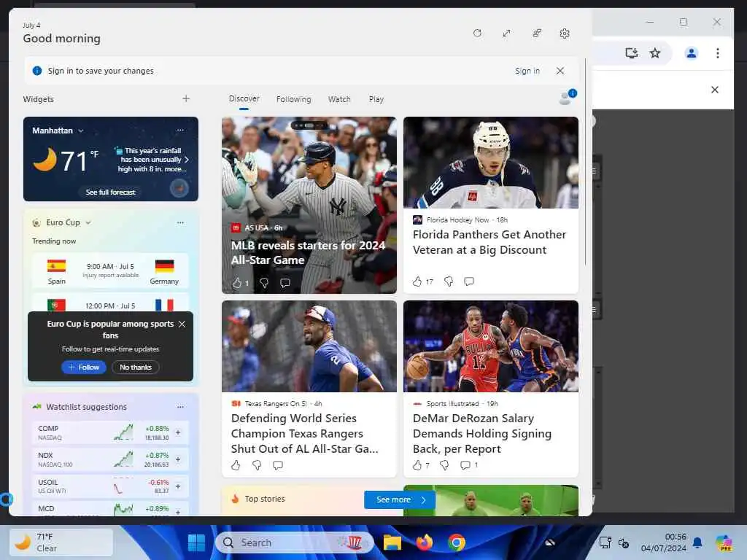Image resolution: width=747 pixels, height=560 pixels.
Task: Click Chrome install app icon
Action: click(631, 52)
